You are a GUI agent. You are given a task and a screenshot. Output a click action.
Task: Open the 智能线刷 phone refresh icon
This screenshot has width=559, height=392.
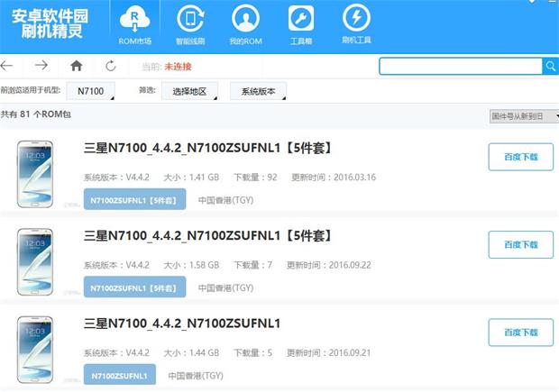[x=190, y=25]
